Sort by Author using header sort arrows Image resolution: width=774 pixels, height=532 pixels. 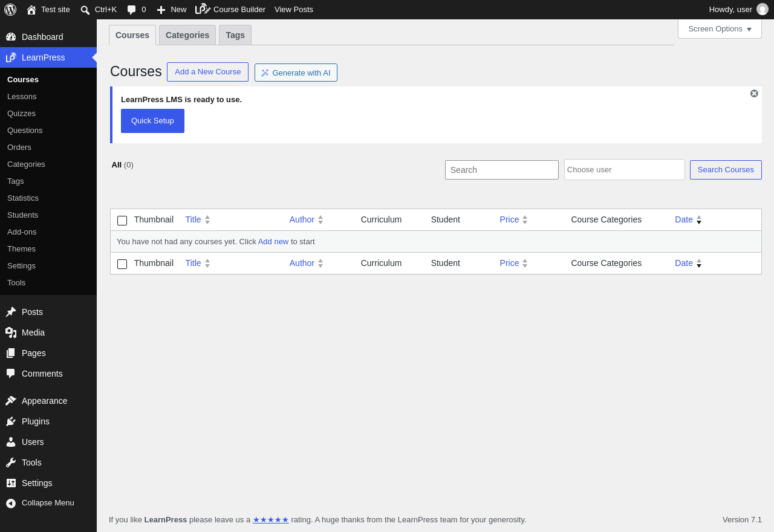point(320,219)
